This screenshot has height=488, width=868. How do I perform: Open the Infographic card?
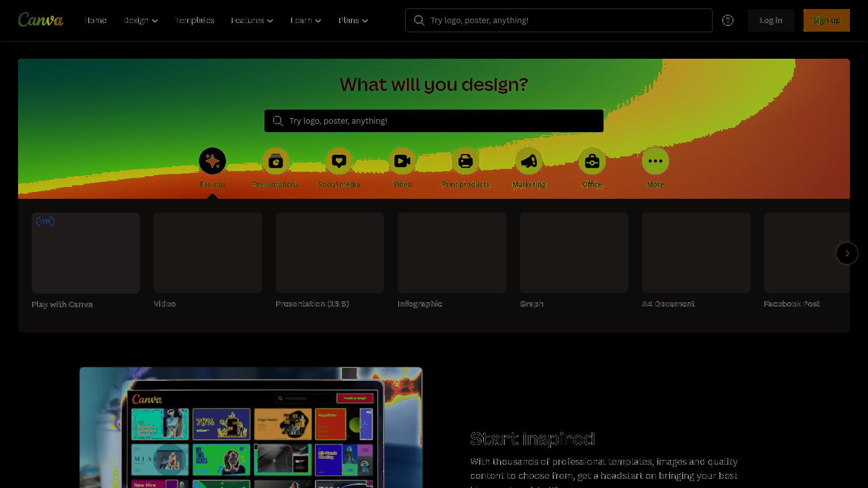(x=452, y=252)
